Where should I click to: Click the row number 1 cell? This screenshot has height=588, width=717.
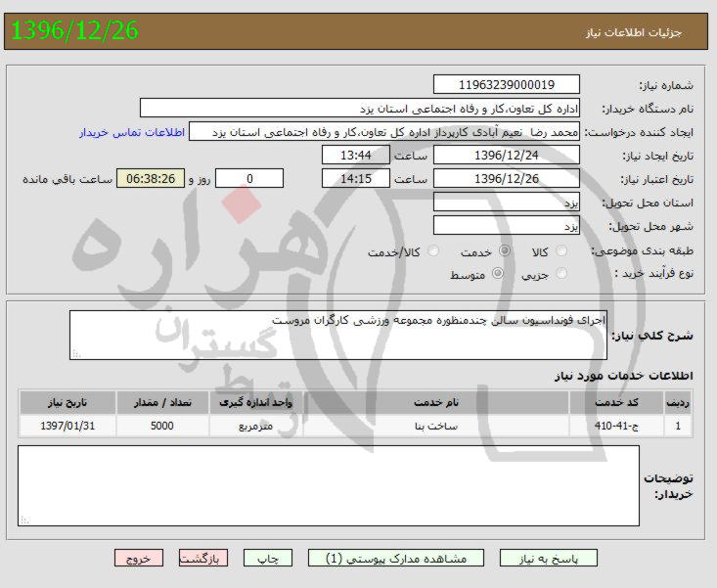click(678, 427)
